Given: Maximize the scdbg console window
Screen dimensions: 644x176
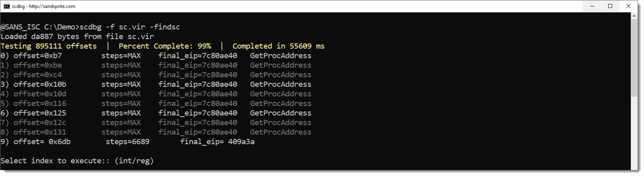Looking at the screenshot, I should pos(610,6).
